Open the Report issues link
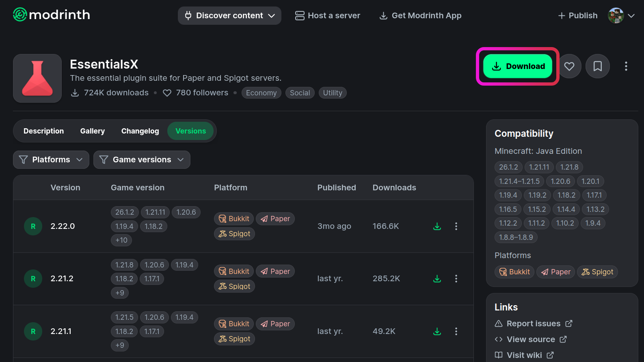This screenshot has width=644, height=362. [534, 323]
